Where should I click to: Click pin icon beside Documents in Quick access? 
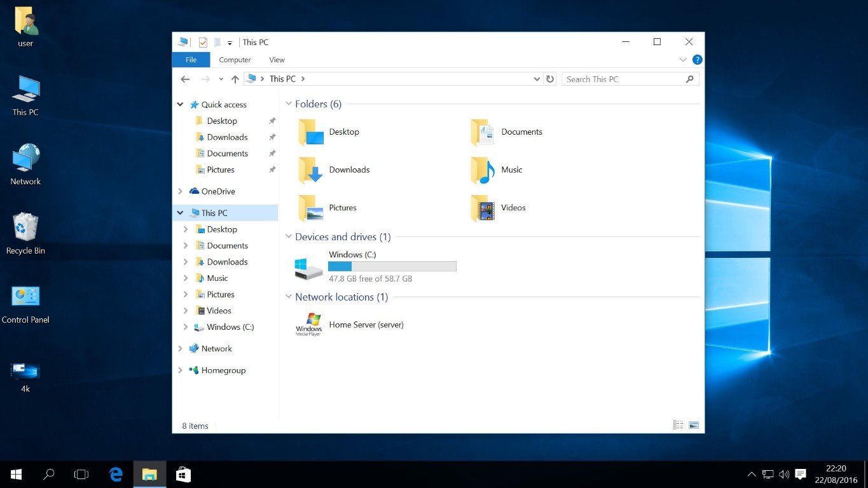[272, 153]
